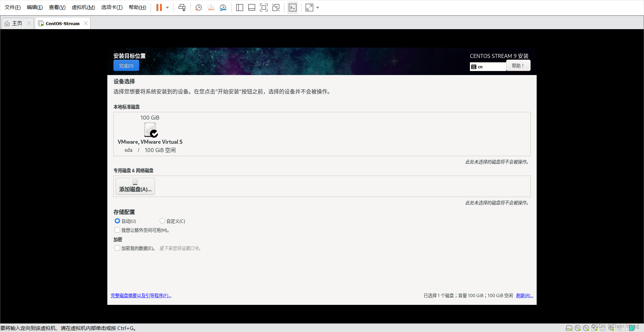Close the CentOS-Stream tab
Viewport: 644px width, 332px height.
86,23
